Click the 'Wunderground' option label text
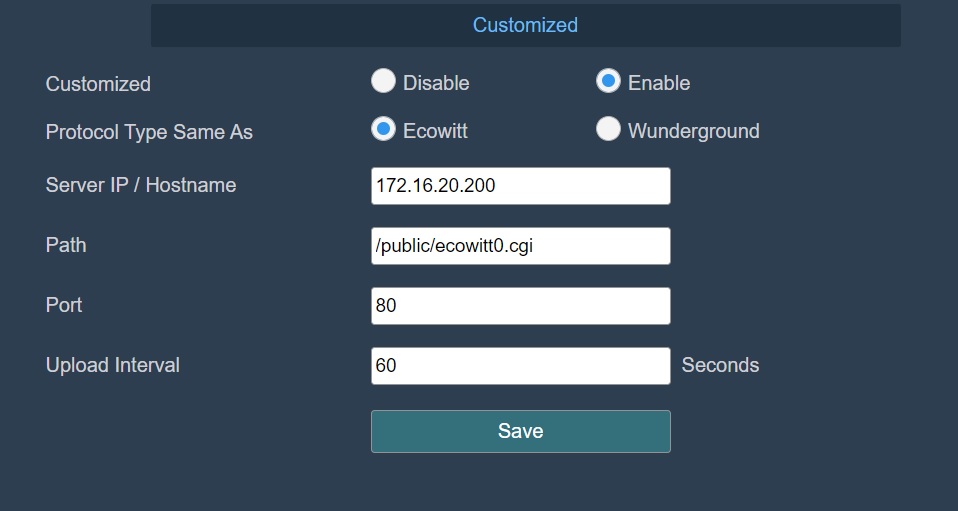This screenshot has height=511, width=958. pyautogui.click(x=693, y=131)
